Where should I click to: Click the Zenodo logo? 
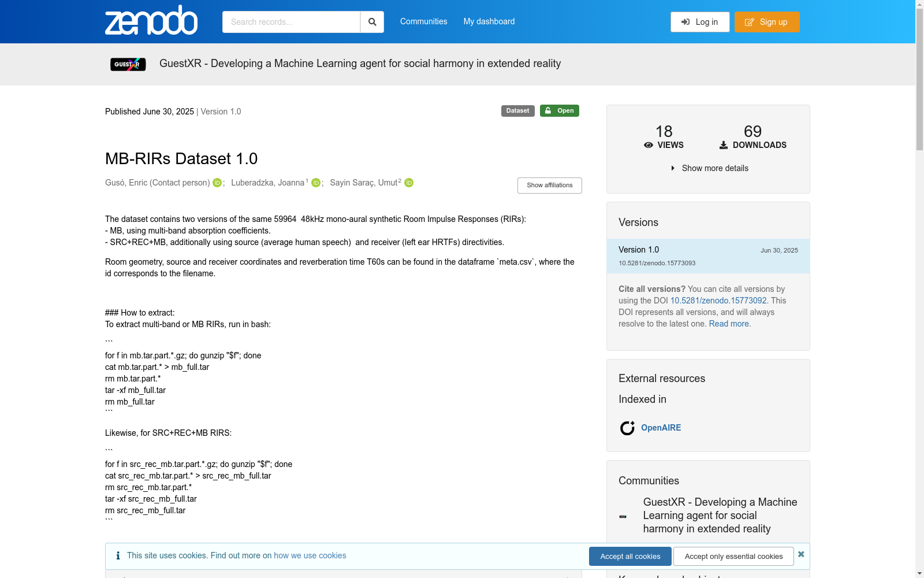(151, 20)
